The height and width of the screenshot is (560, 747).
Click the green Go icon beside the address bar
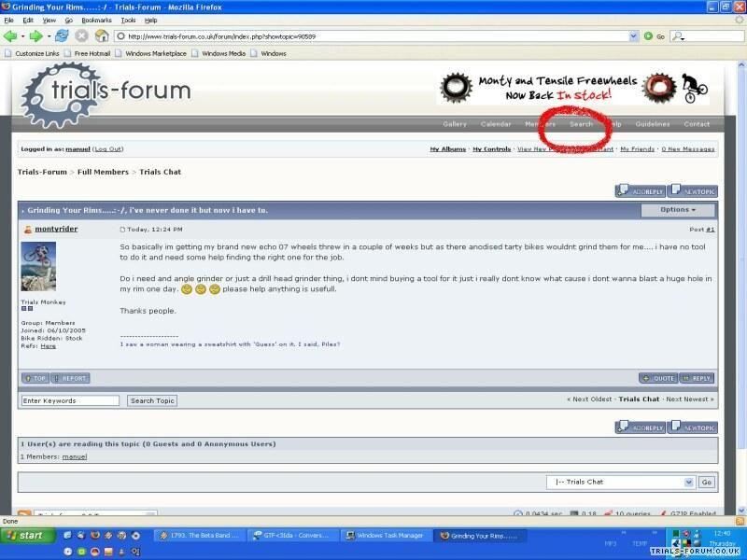(x=648, y=36)
